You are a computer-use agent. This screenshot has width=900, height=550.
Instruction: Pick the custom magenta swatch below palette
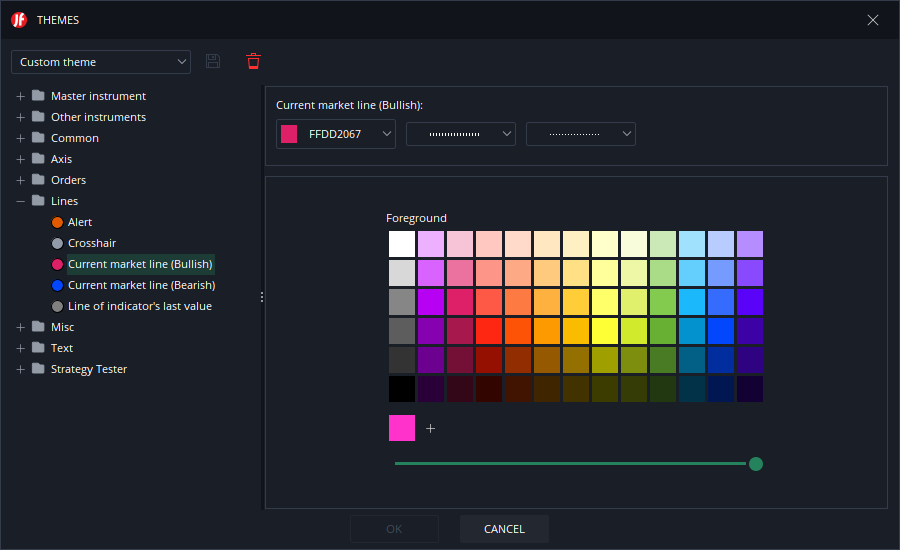coord(402,428)
